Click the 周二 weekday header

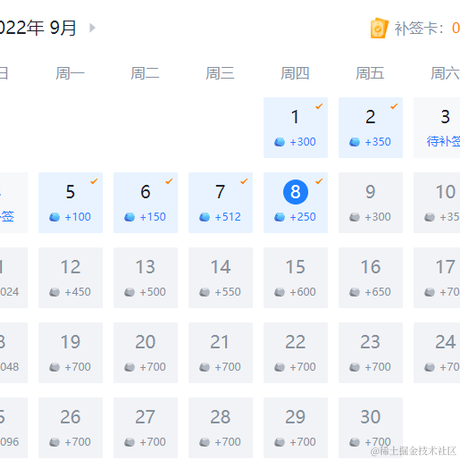coord(145,73)
